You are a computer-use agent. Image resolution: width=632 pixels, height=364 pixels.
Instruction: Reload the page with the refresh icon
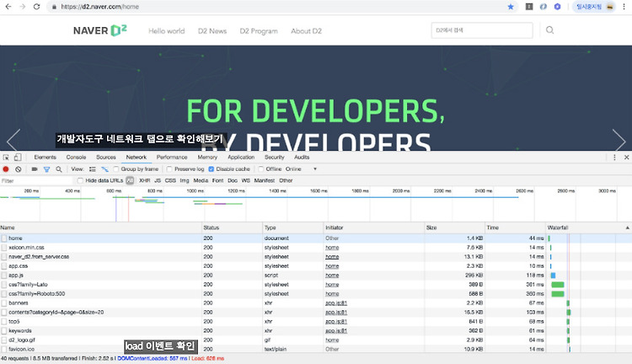pos(37,7)
